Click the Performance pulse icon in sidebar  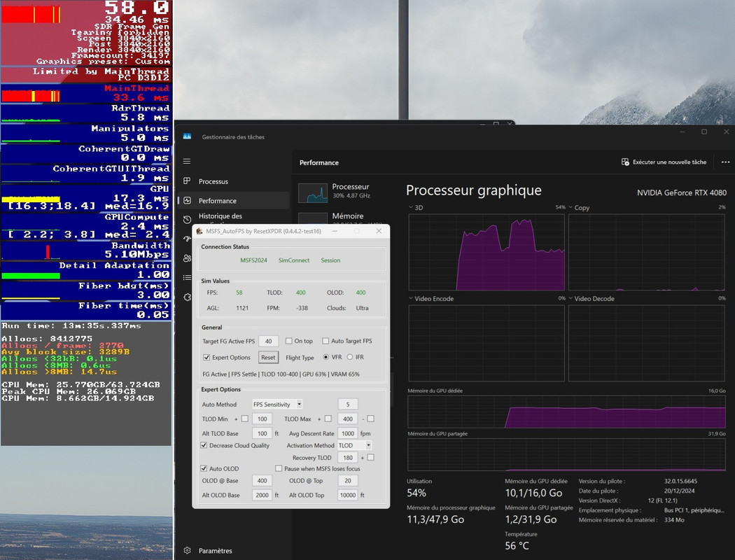pyautogui.click(x=187, y=200)
